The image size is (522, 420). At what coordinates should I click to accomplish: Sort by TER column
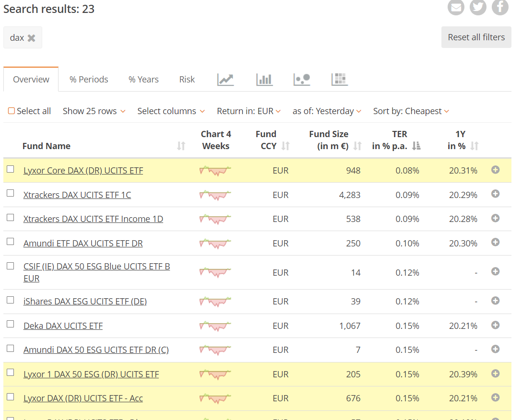[416, 146]
